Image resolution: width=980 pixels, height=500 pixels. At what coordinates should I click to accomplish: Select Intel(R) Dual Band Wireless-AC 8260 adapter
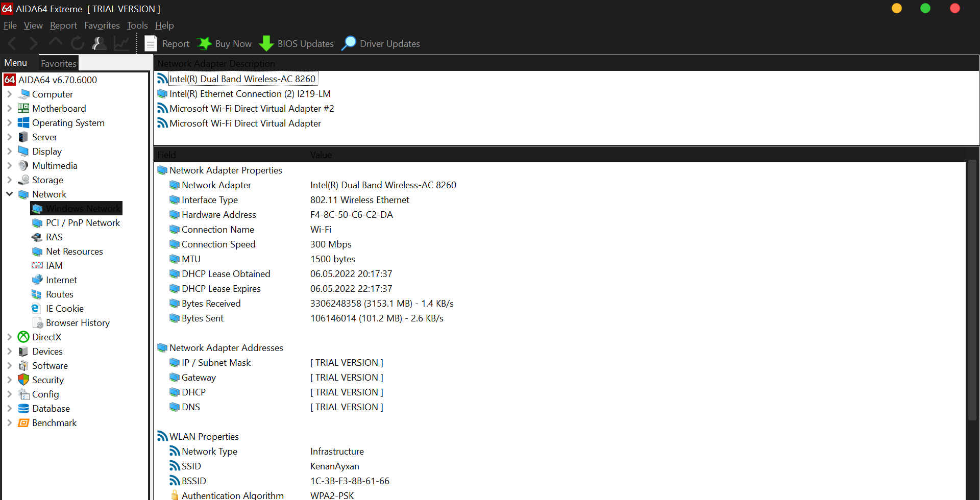(242, 79)
